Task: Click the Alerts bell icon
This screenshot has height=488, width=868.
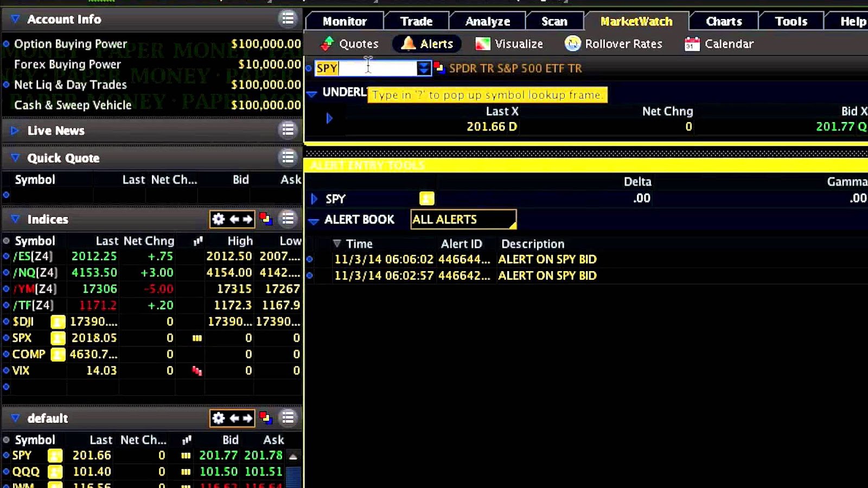Action: tap(407, 43)
